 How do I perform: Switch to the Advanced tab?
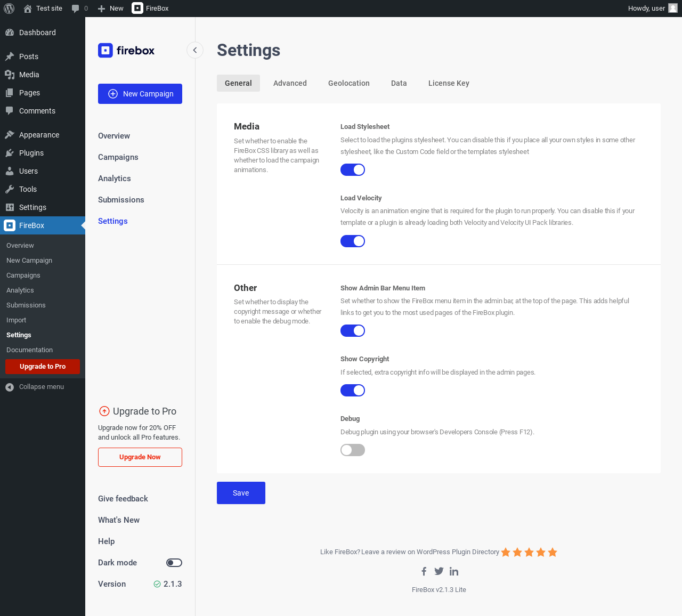[x=290, y=83]
